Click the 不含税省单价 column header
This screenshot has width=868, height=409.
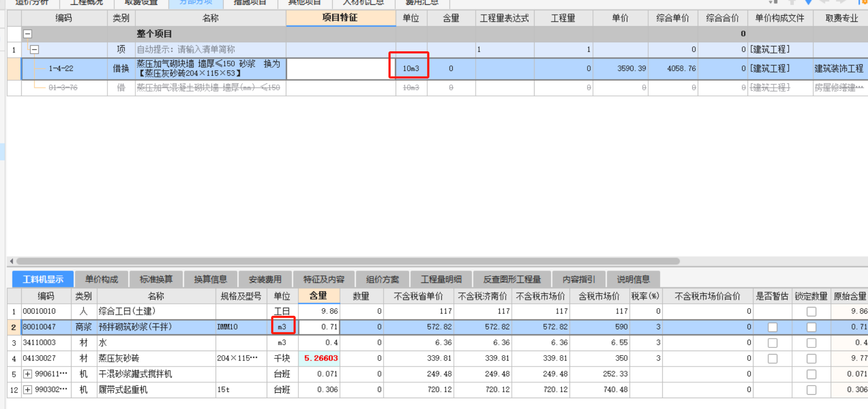tap(418, 296)
